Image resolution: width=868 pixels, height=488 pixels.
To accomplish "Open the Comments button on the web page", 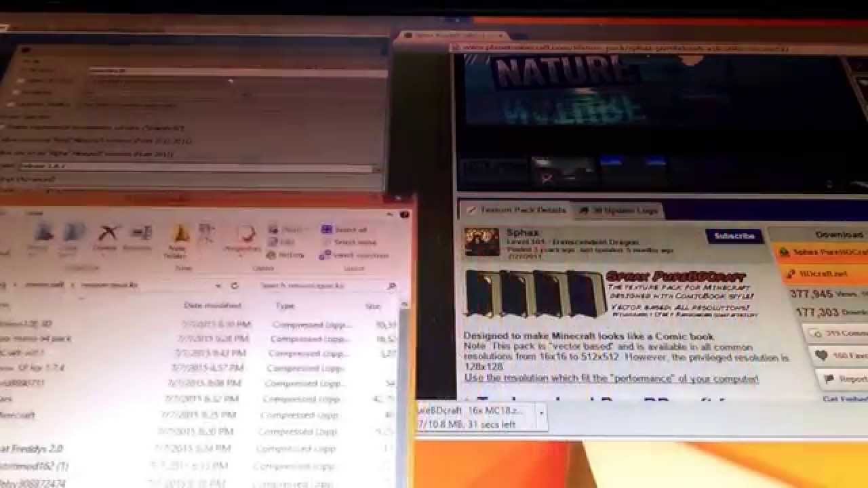I will [x=835, y=333].
